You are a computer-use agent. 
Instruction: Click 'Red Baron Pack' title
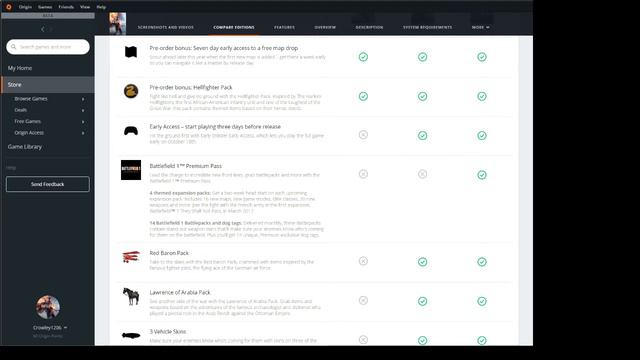pos(169,253)
